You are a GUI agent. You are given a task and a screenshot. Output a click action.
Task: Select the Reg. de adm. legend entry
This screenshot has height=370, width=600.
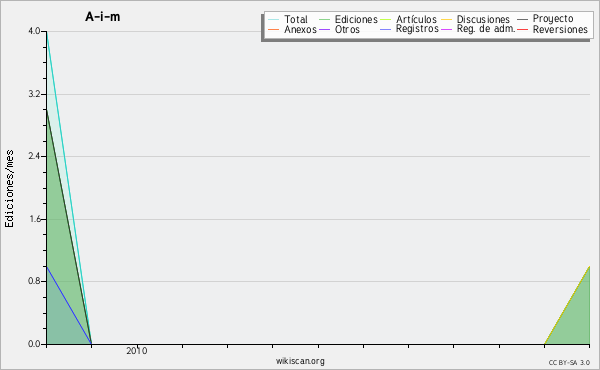click(x=486, y=29)
